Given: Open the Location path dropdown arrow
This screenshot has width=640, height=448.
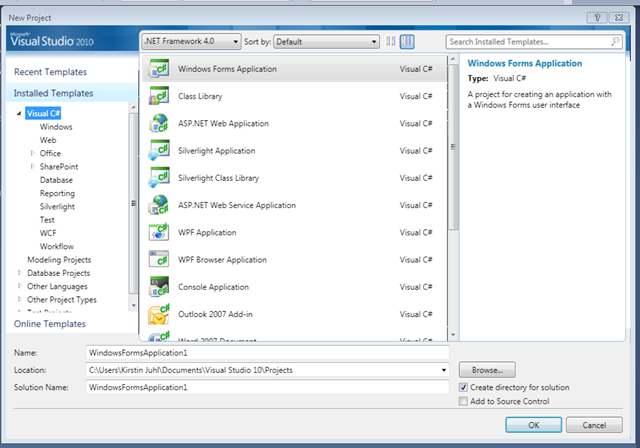Looking at the screenshot, I should pyautogui.click(x=444, y=370).
